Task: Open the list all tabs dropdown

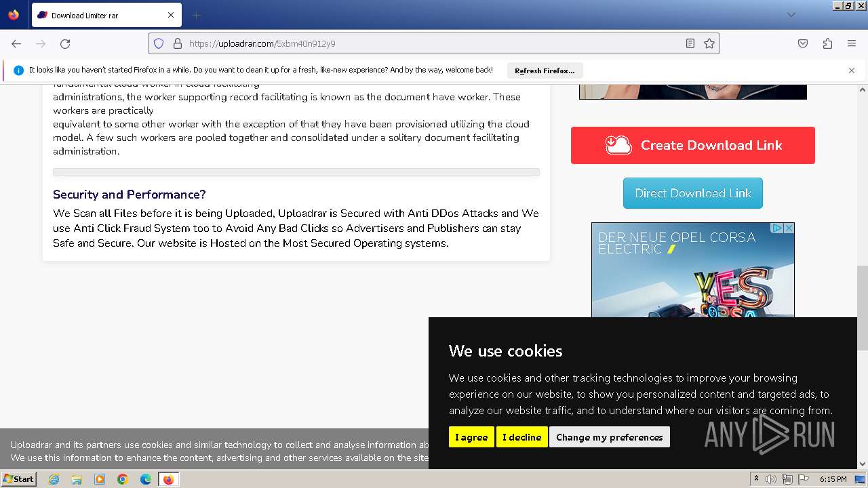Action: (x=791, y=15)
